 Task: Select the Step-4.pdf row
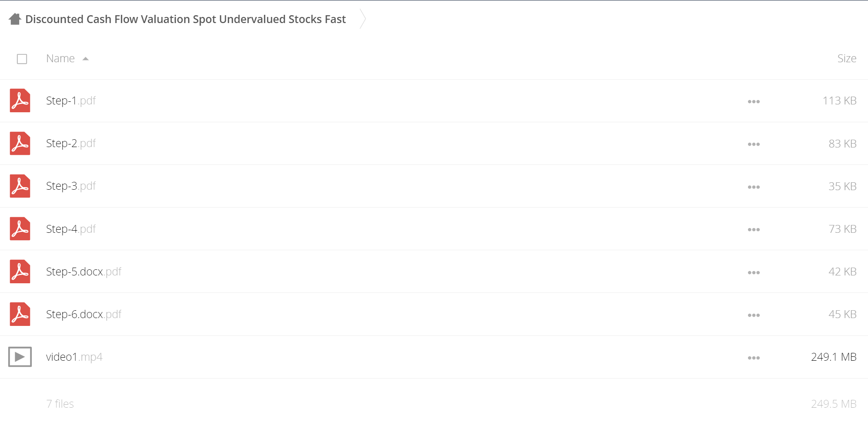[x=434, y=229]
